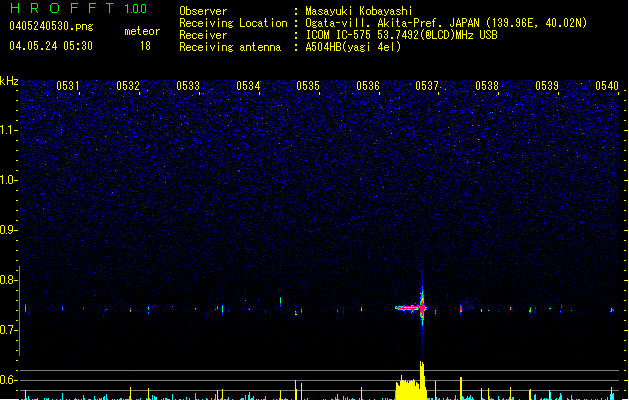629x400 pixels.
Task: Click the meteor label
Action: click(142, 31)
